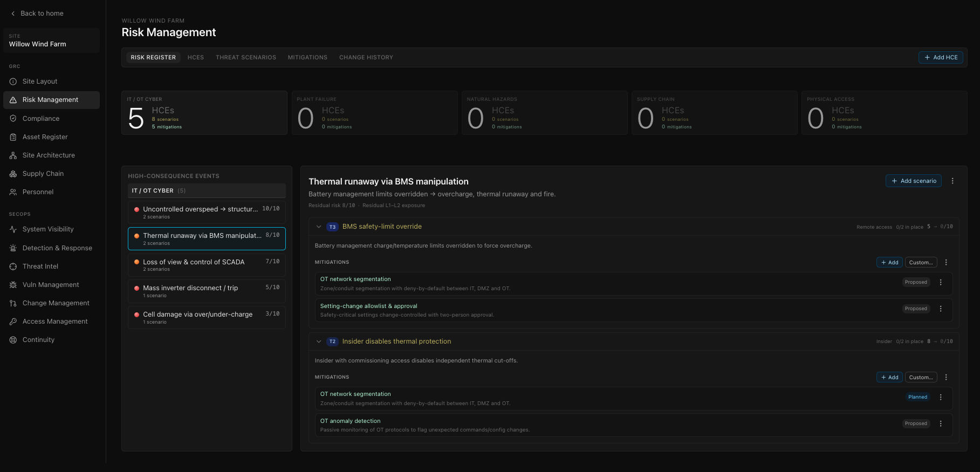This screenshot has height=472, width=980.
Task: Click the Supply Chain boxes icon
Action: click(13, 174)
